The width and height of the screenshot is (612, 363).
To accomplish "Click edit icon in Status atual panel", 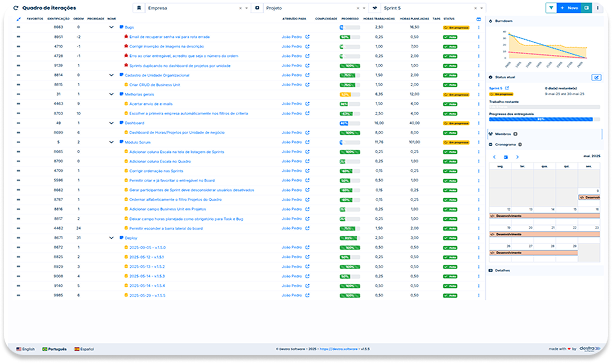I will [596, 77].
